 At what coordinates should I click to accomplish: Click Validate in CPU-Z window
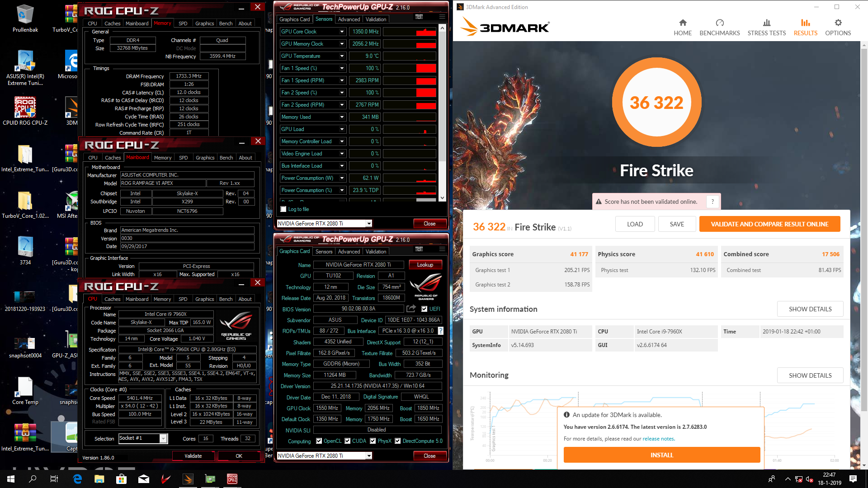coord(193,456)
